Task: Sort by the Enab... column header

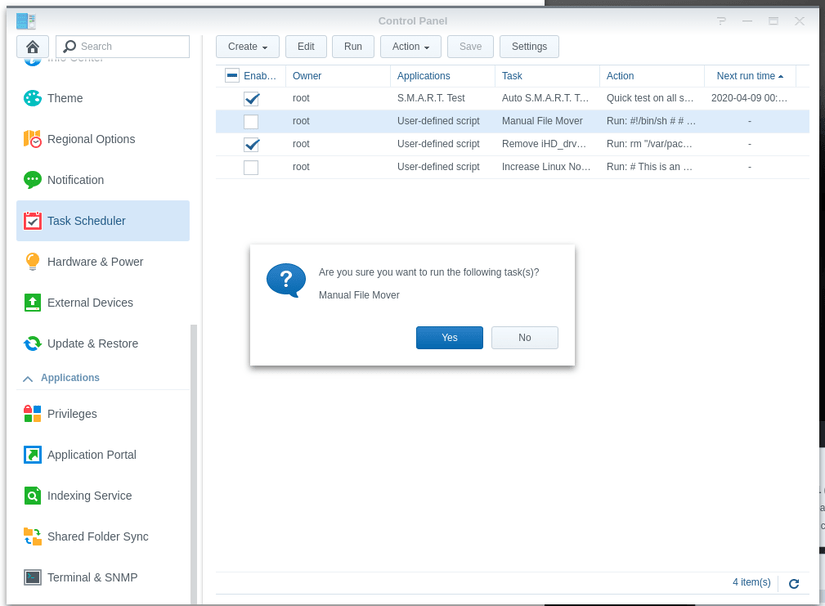Action: pyautogui.click(x=260, y=76)
